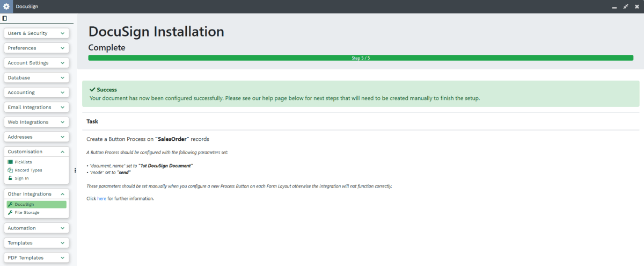
Task: Open Sign In customisation entry
Action: (x=36, y=178)
